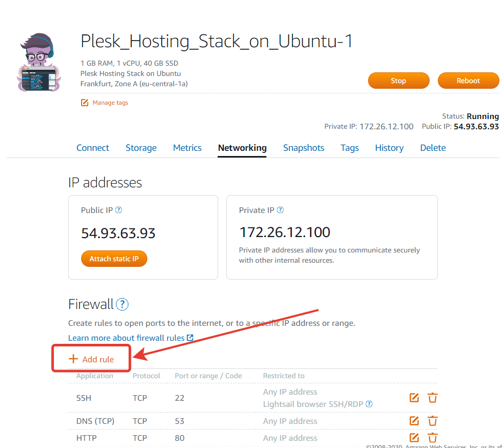Image resolution: width=502 pixels, height=448 pixels.
Task: Click the Manage tags edit icon
Action: pos(85,103)
